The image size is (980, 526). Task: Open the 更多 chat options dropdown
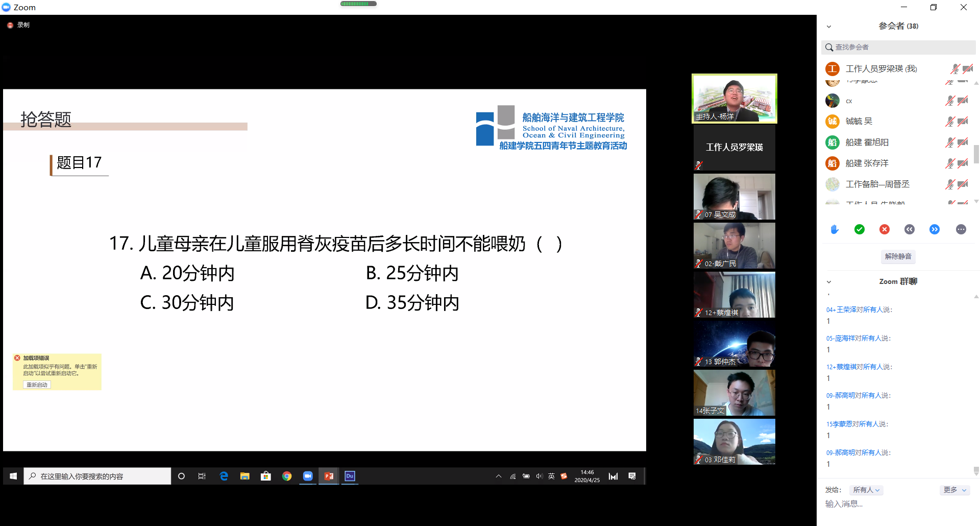[x=954, y=490]
